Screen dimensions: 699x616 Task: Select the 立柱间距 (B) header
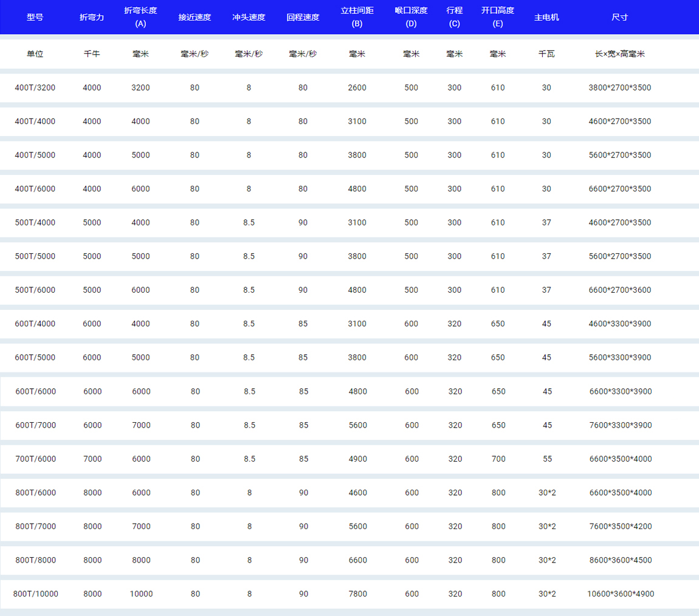click(357, 17)
